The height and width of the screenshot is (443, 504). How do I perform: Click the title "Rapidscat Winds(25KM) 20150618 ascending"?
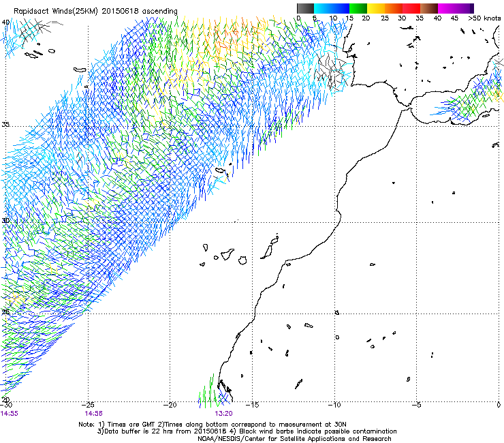[95, 12]
